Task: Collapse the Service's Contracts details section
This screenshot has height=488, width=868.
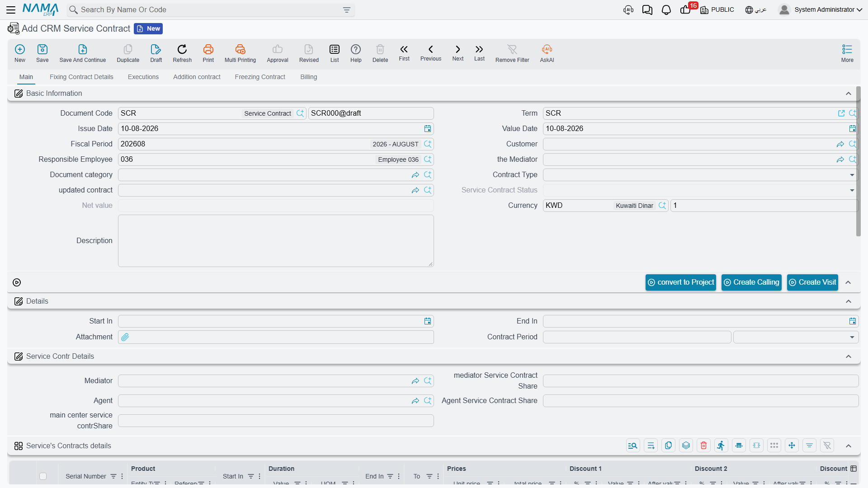Action: click(x=849, y=446)
